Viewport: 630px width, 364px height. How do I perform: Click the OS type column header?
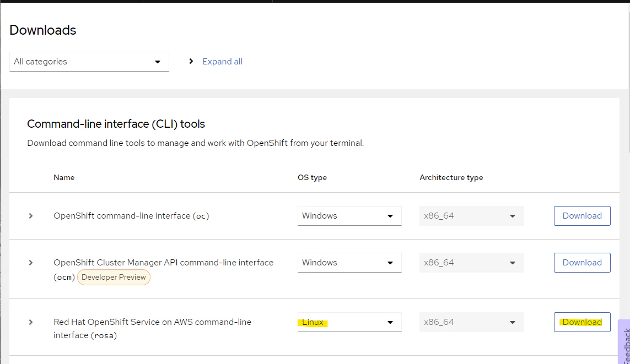click(312, 177)
